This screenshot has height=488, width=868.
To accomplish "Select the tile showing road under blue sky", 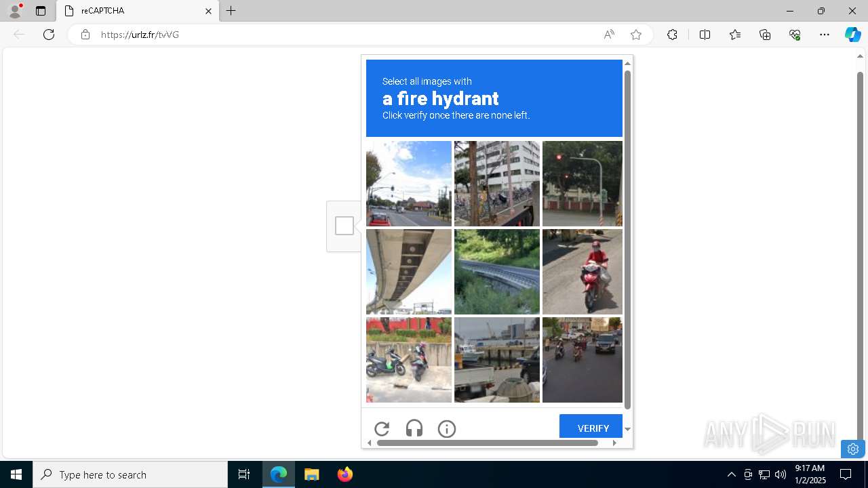I will point(409,184).
